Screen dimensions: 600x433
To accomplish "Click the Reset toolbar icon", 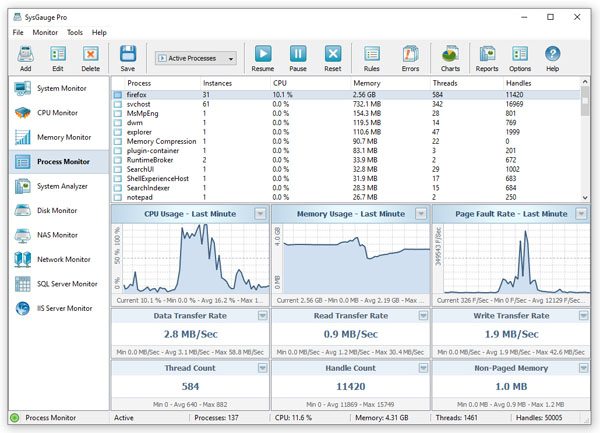I will point(333,54).
